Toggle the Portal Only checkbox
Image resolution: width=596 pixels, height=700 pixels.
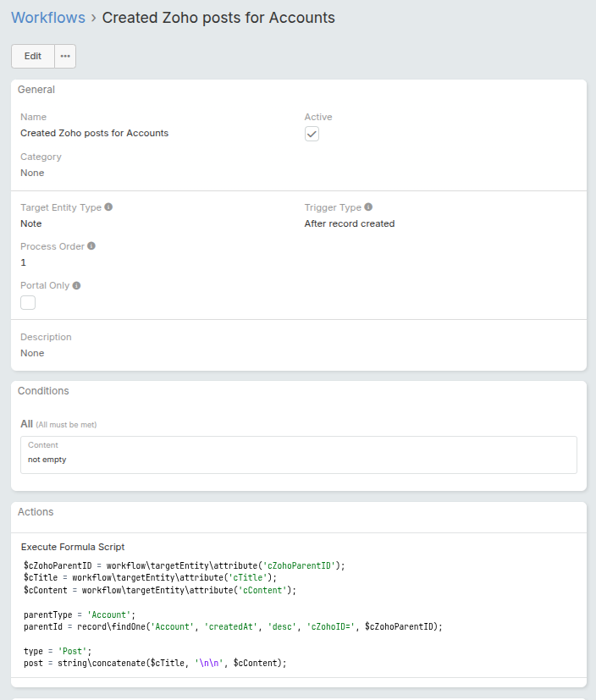[28, 303]
